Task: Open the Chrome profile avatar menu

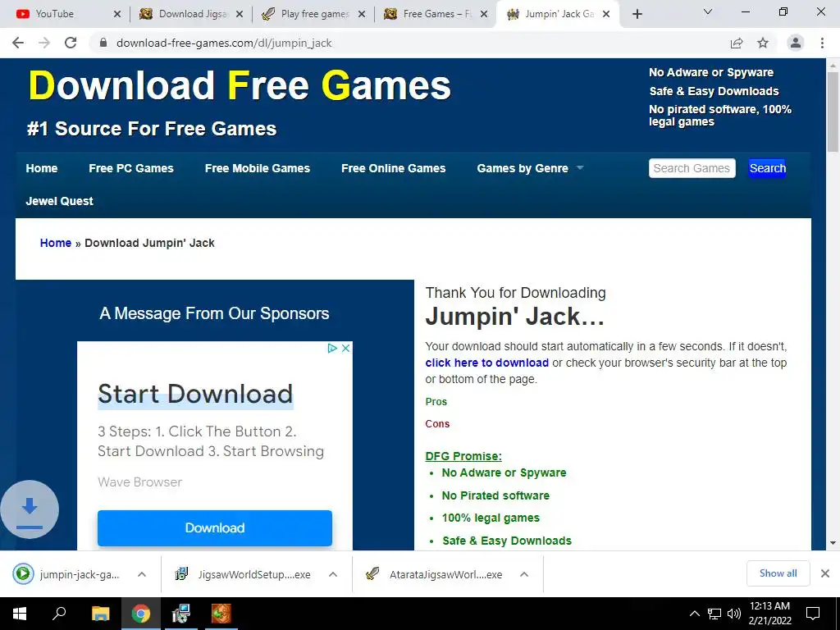Action: point(796,43)
